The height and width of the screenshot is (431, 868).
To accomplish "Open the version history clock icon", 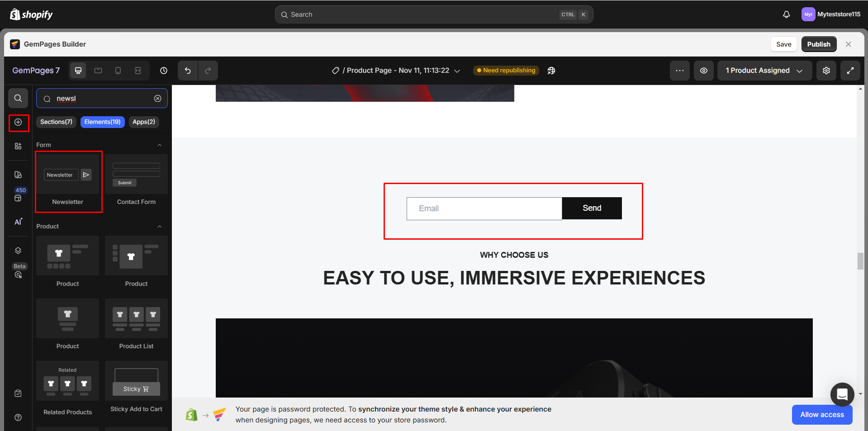I will [163, 71].
